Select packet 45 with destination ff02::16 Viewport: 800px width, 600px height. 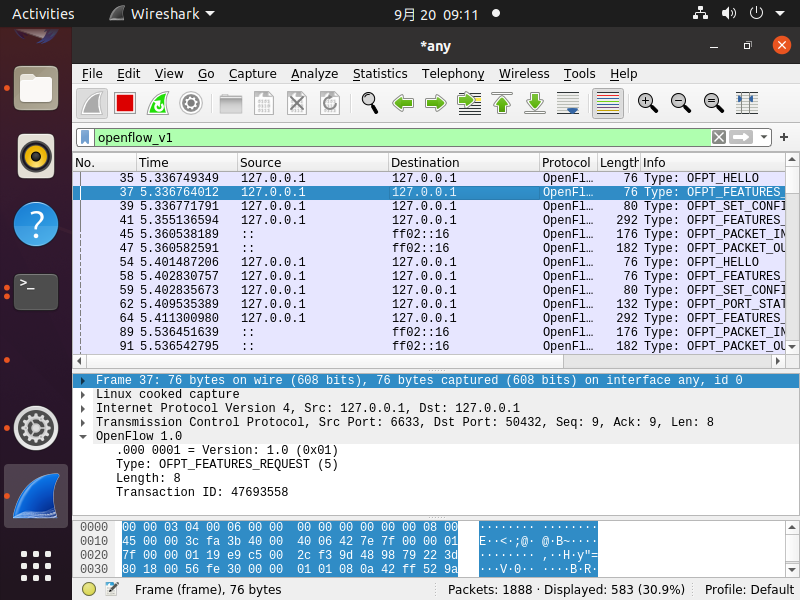coord(429,234)
